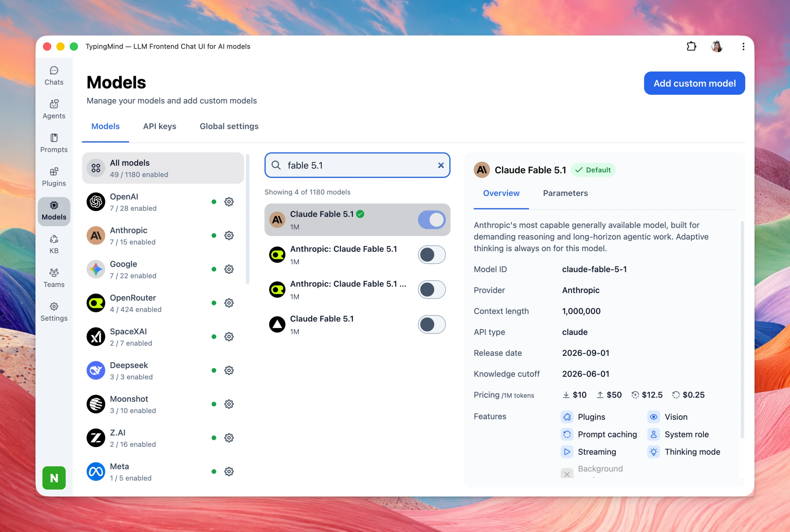Disable the selected Claude Fable 5.1 toggle
Image resolution: width=790 pixels, height=532 pixels.
click(432, 220)
